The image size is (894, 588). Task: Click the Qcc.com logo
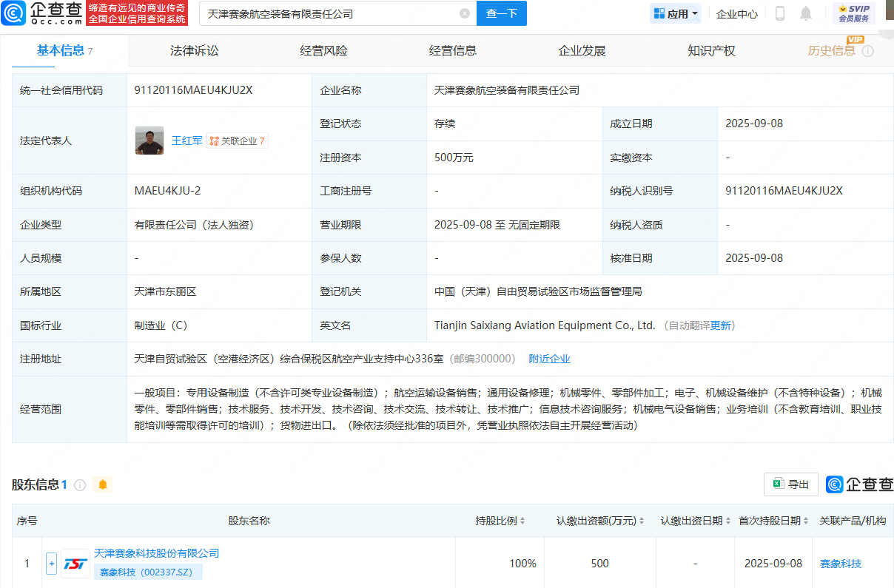click(42, 13)
